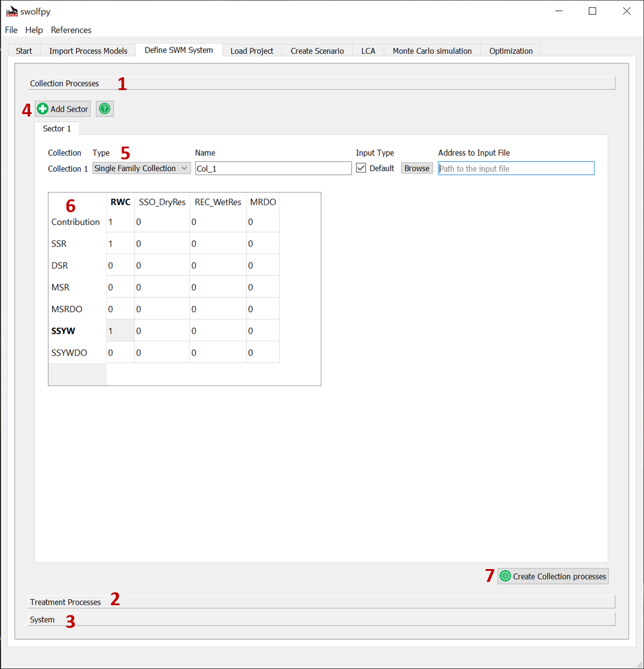Click the Add Sector button
This screenshot has width=644, height=669.
(63, 109)
